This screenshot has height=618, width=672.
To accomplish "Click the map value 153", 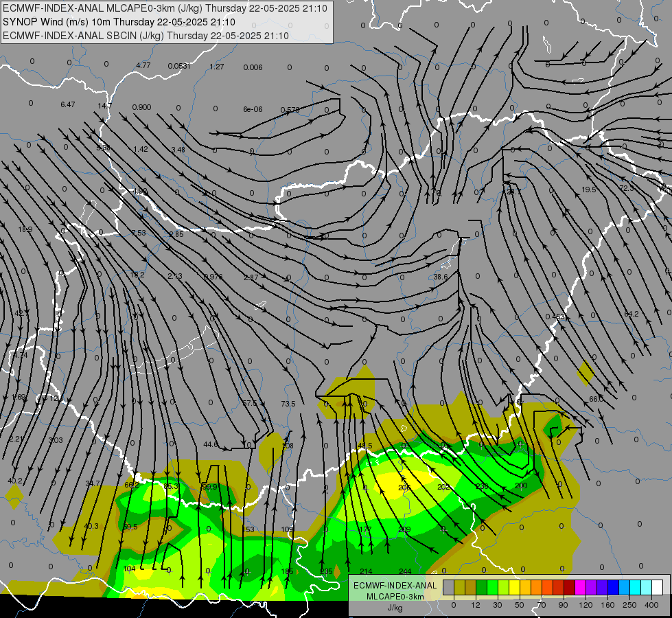I will point(248,529).
